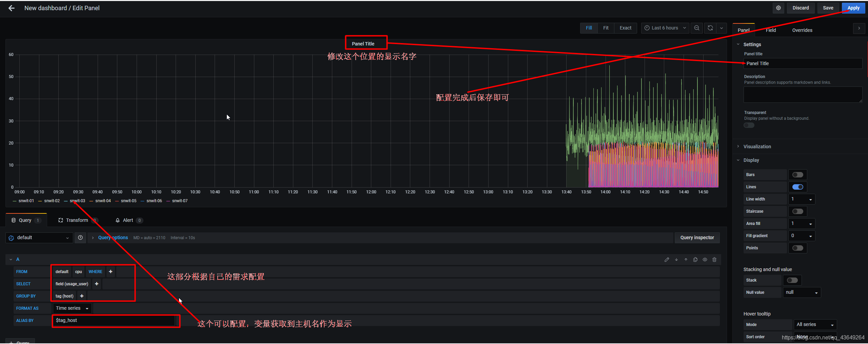
Task: Open Last 6 hours time picker
Action: 665,28
